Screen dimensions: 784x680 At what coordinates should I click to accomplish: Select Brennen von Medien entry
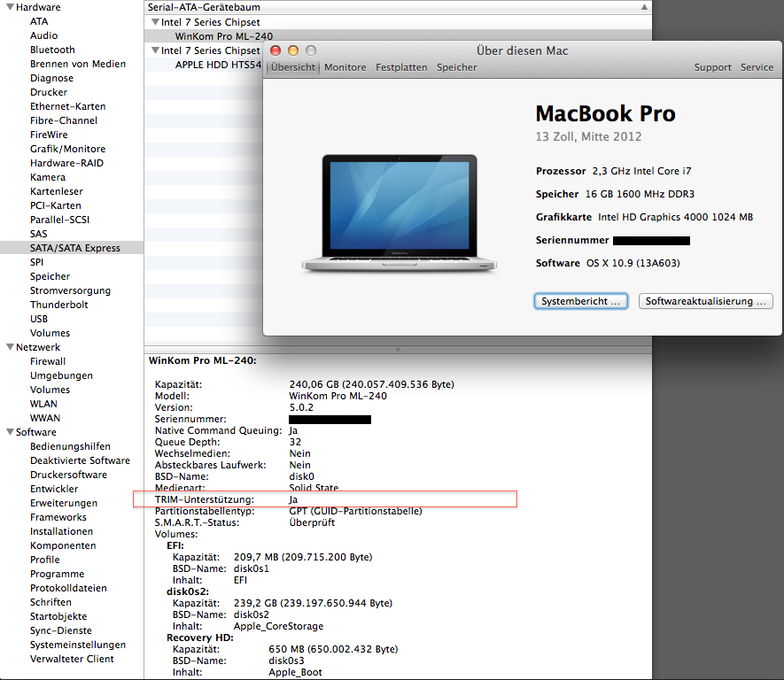77,64
